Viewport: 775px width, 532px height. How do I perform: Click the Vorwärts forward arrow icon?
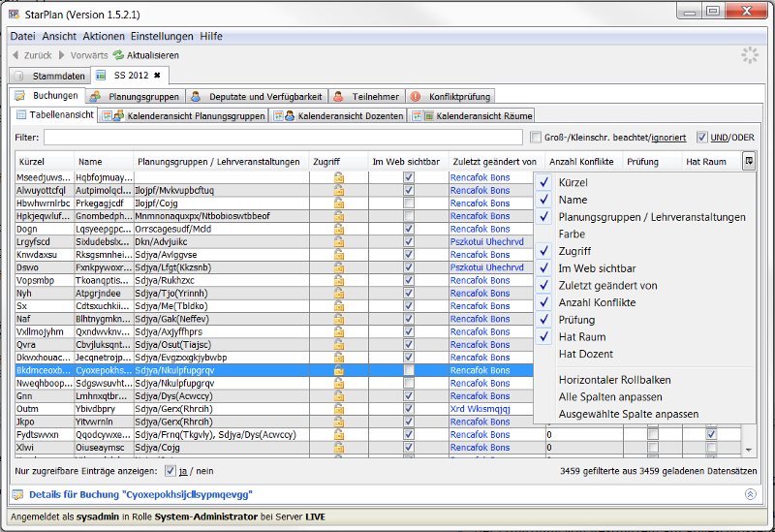pyautogui.click(x=62, y=55)
